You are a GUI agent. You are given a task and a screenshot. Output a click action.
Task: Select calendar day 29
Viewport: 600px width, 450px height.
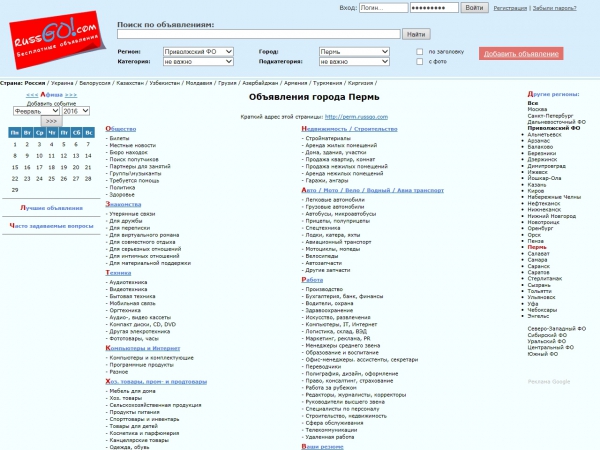pos(15,190)
